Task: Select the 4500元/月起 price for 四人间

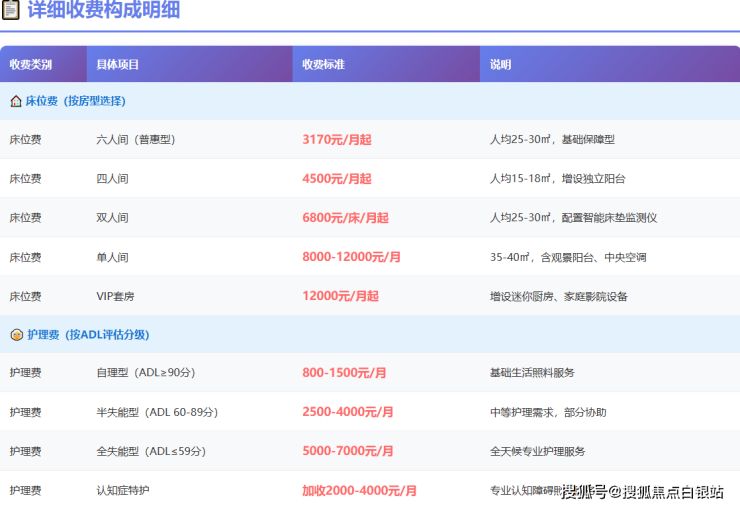Action: click(x=336, y=179)
